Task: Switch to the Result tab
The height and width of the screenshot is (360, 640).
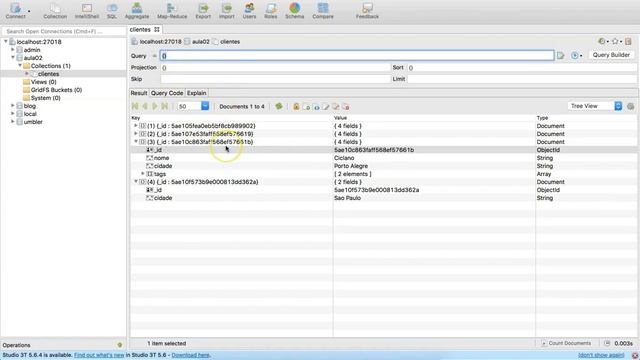Action: point(139,93)
